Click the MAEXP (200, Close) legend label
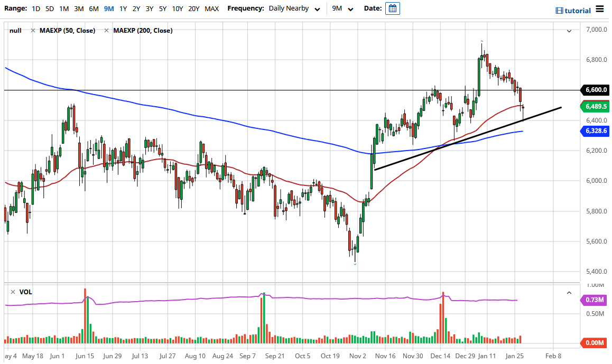612x364 pixels. (143, 31)
